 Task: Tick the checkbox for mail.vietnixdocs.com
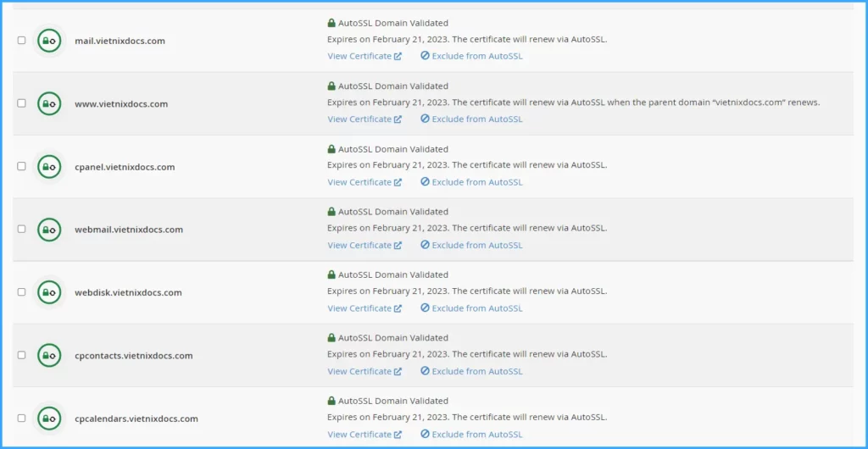tap(22, 41)
